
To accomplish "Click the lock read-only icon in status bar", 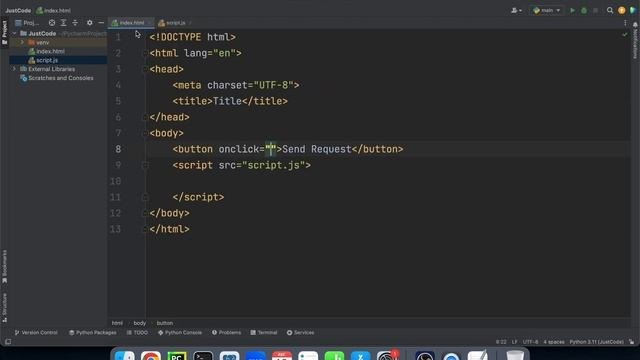I will click(631, 342).
